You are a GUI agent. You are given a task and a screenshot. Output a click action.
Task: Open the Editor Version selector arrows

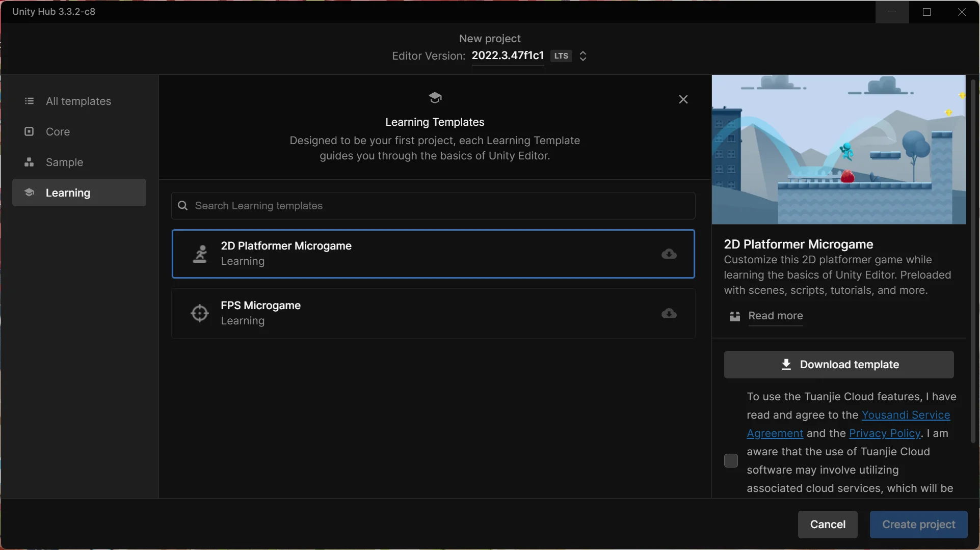583,56
